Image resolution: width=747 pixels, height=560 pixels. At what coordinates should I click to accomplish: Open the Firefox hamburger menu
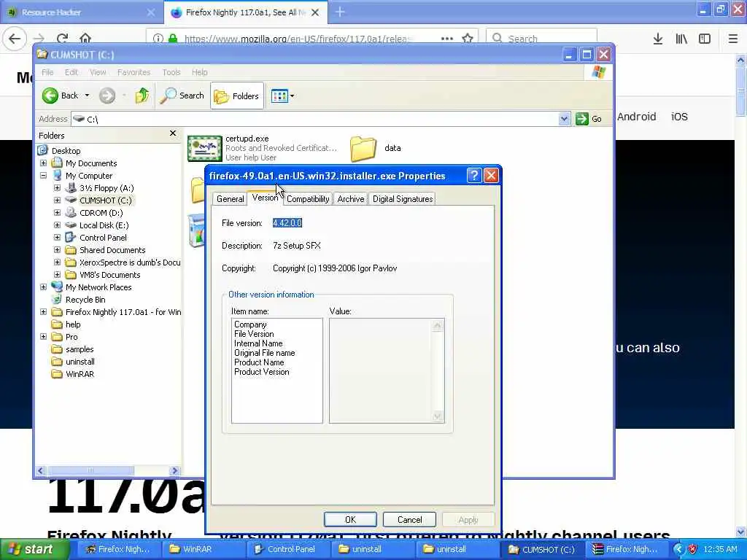733,39
